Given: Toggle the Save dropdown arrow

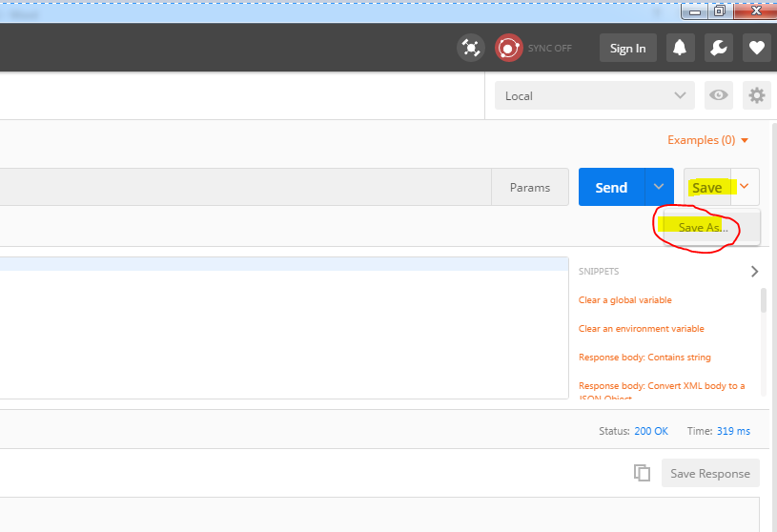Looking at the screenshot, I should pyautogui.click(x=746, y=187).
